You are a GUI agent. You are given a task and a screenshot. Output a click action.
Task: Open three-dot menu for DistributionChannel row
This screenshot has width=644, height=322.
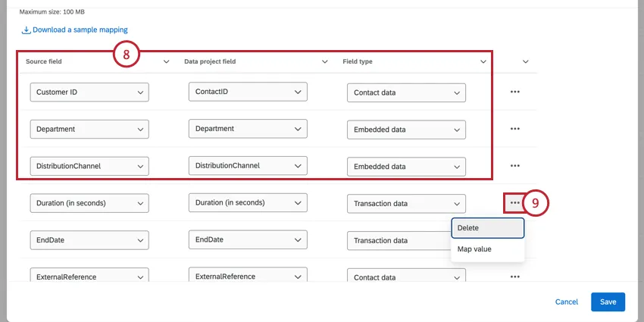[x=515, y=165]
